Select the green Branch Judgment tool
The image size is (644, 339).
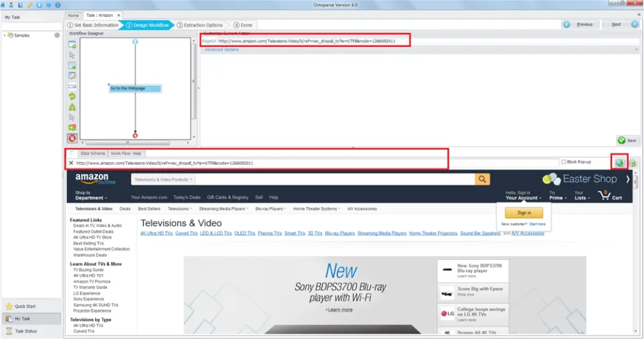72,107
